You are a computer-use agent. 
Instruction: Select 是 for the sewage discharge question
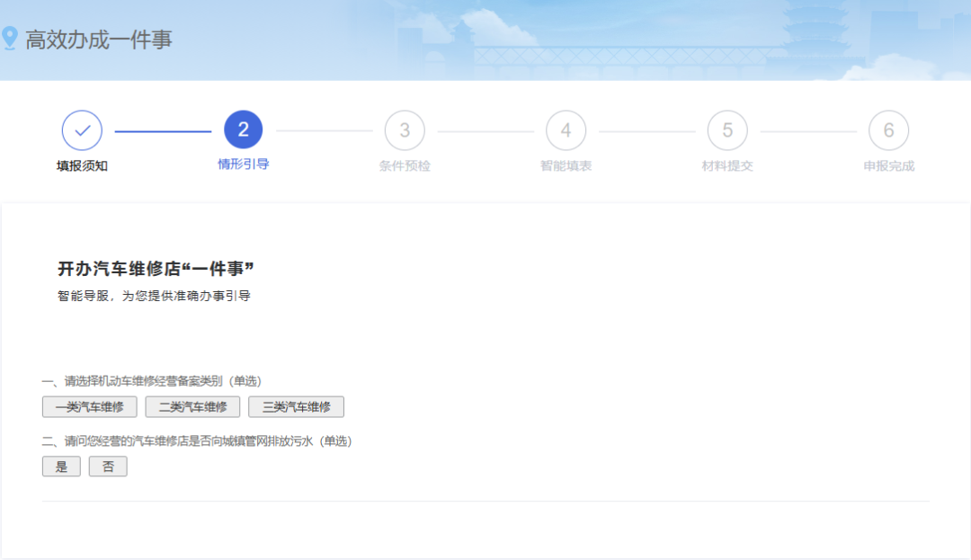(60, 466)
